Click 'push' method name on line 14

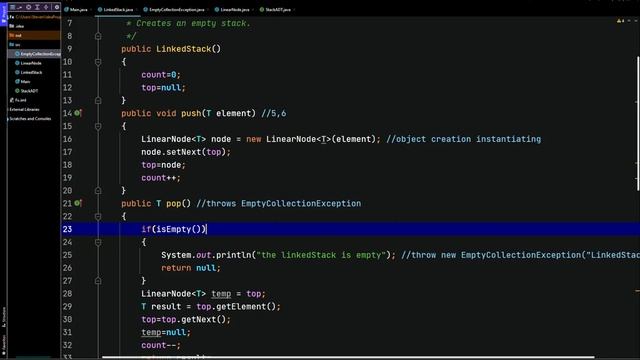click(x=191, y=113)
